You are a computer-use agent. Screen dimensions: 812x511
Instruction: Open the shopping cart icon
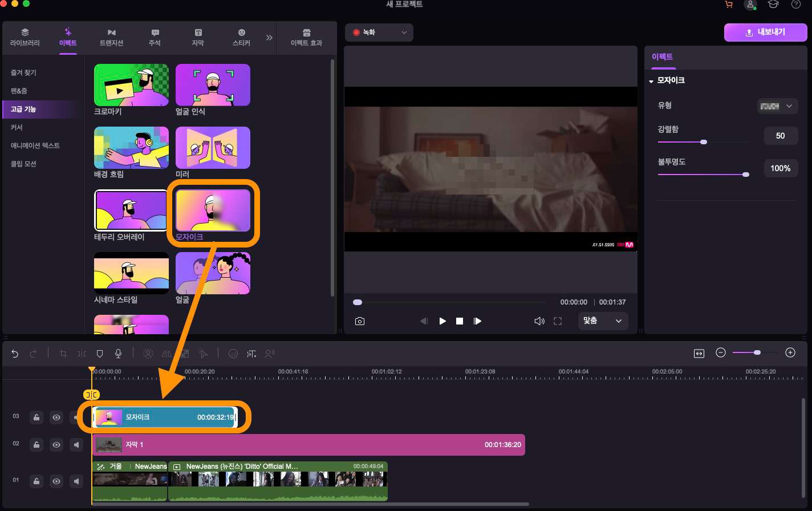point(729,5)
